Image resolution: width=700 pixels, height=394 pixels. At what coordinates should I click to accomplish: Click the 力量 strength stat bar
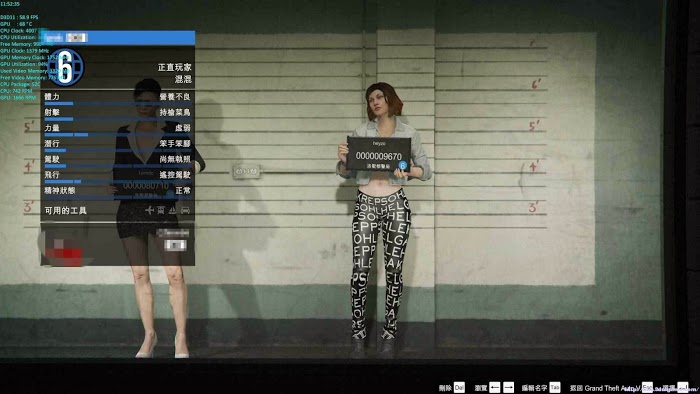118,135
